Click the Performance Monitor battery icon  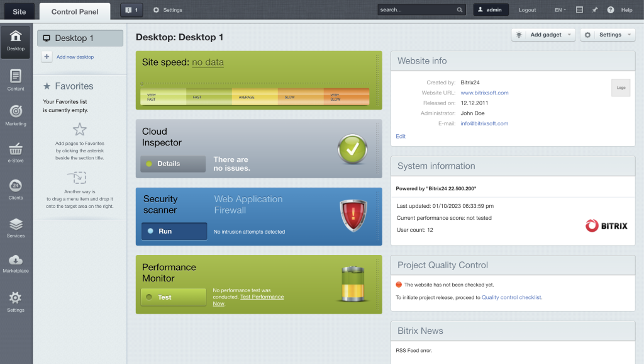point(353,284)
